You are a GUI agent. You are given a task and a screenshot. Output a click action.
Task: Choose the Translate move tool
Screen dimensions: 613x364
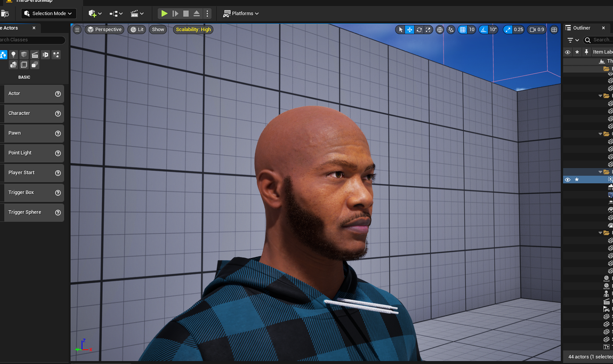[x=410, y=30]
